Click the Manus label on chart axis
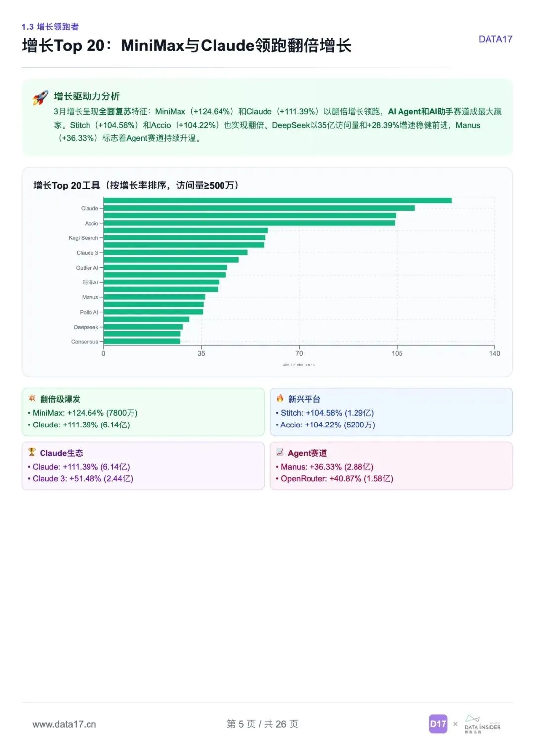 click(x=90, y=297)
